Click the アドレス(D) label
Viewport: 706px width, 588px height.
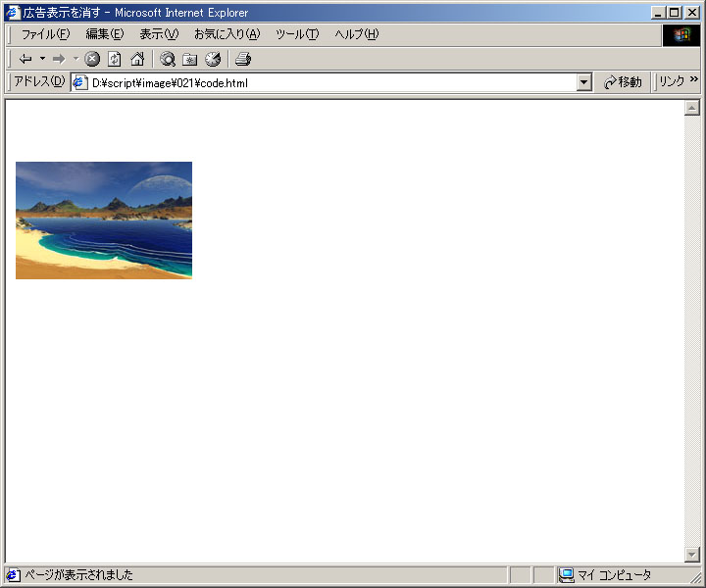point(39,81)
